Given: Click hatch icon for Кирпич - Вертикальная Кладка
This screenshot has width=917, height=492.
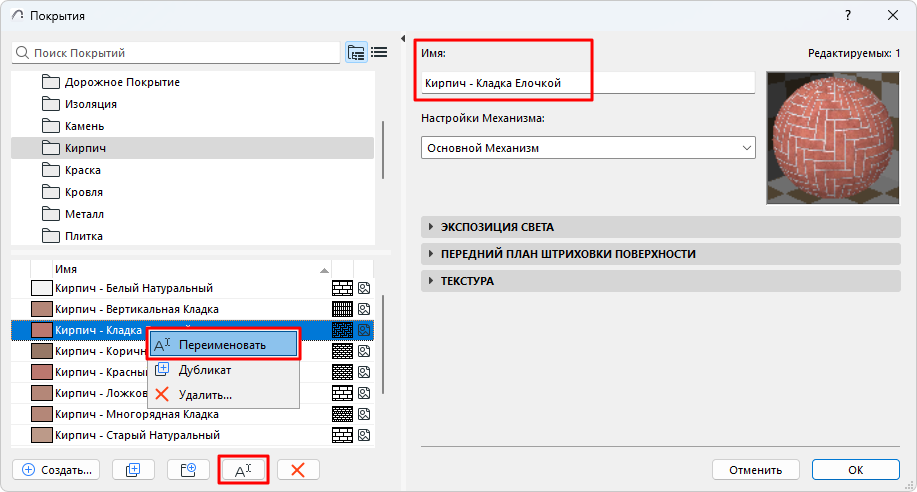Looking at the screenshot, I should pyautogui.click(x=342, y=309).
